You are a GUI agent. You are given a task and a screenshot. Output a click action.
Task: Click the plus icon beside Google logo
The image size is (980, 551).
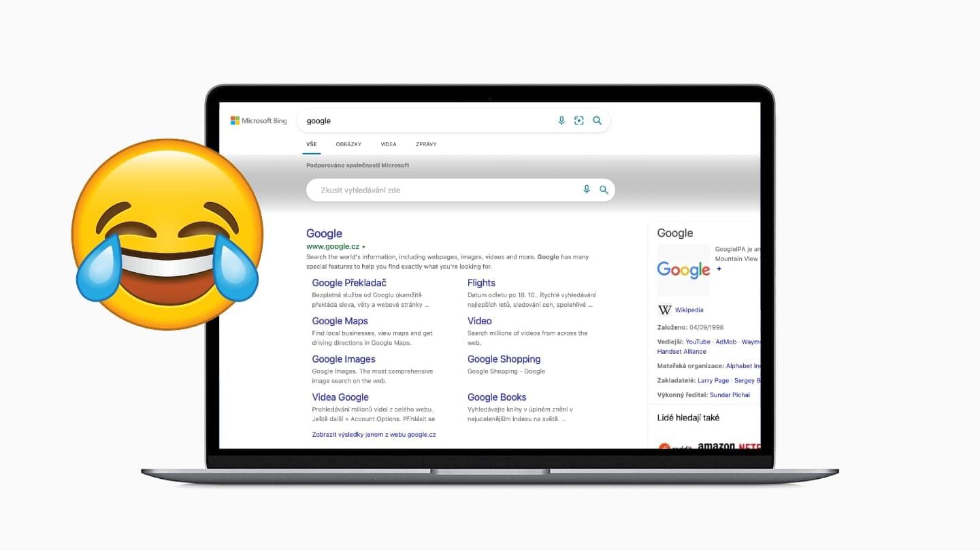click(x=719, y=269)
